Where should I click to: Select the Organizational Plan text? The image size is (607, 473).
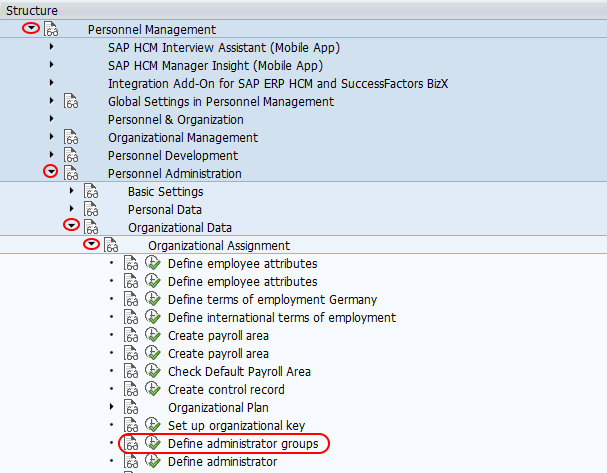point(218,408)
